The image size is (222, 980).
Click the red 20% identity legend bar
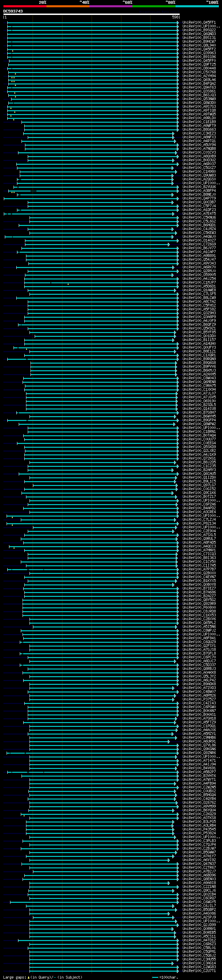pos(25,6)
